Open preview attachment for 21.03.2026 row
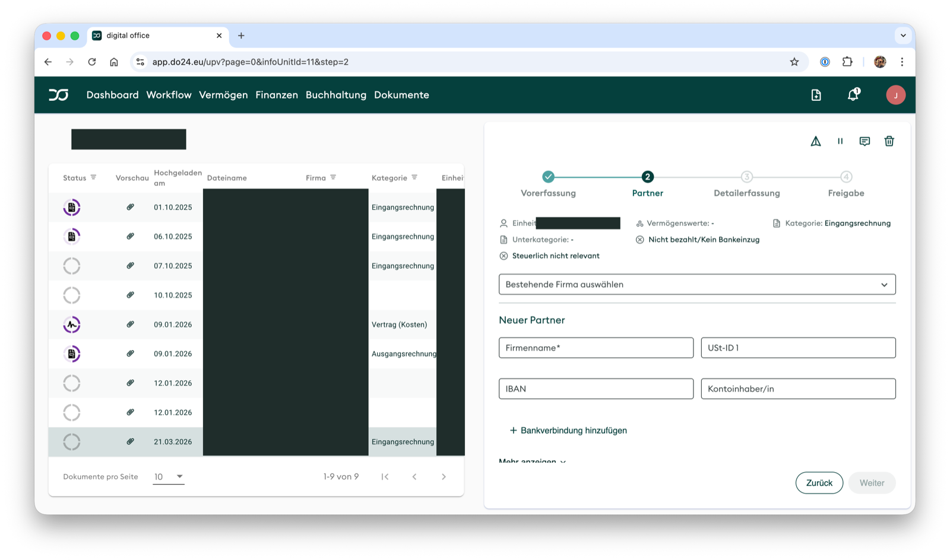Image resolution: width=950 pixels, height=560 pixels. tap(130, 441)
